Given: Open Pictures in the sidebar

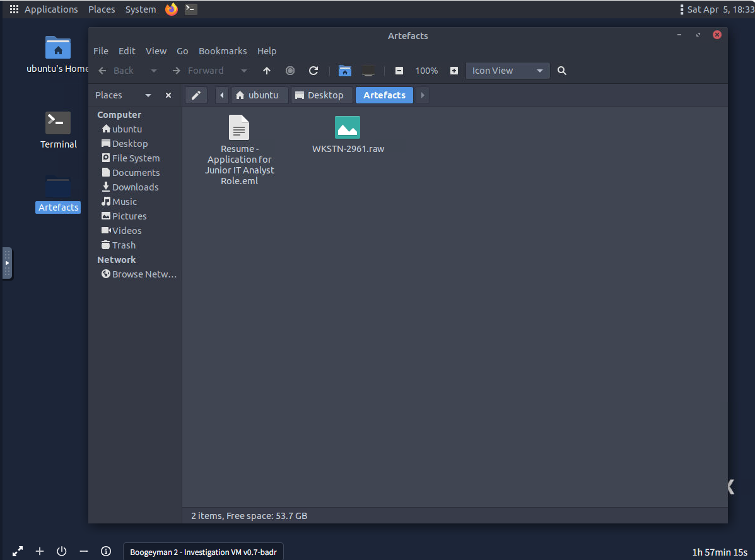Looking at the screenshot, I should [124, 216].
